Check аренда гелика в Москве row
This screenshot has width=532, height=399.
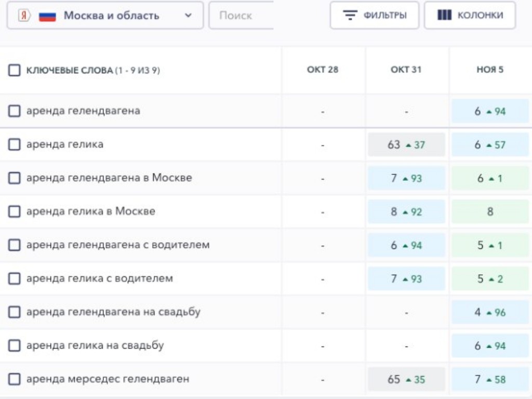15,211
